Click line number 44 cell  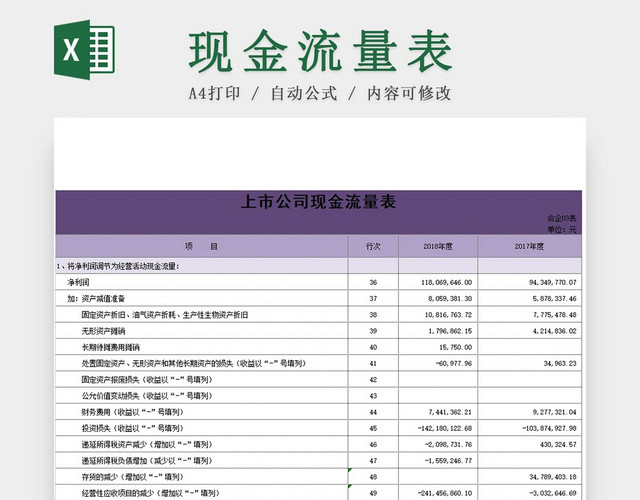tap(373, 412)
